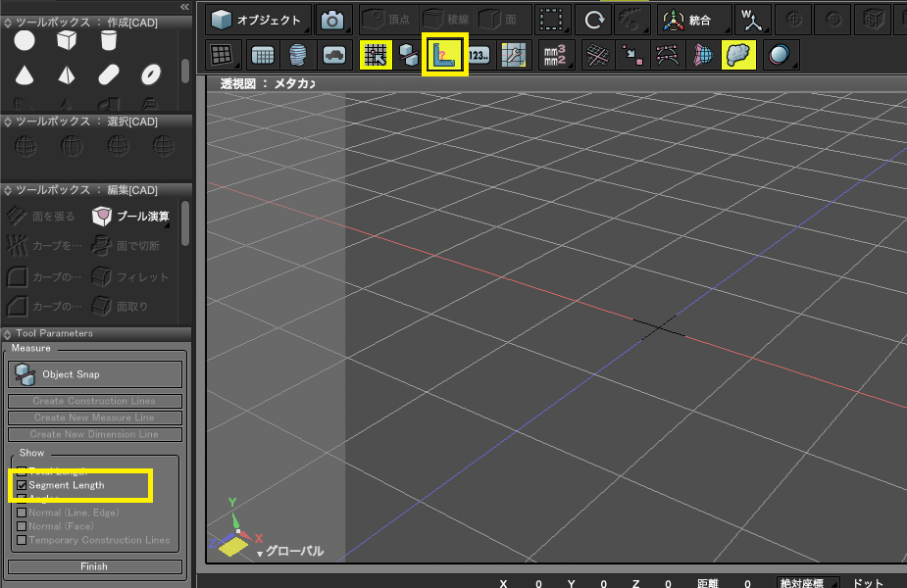Click the 距離 distance value field
Viewport: 907px width, 588px height.
point(747,583)
